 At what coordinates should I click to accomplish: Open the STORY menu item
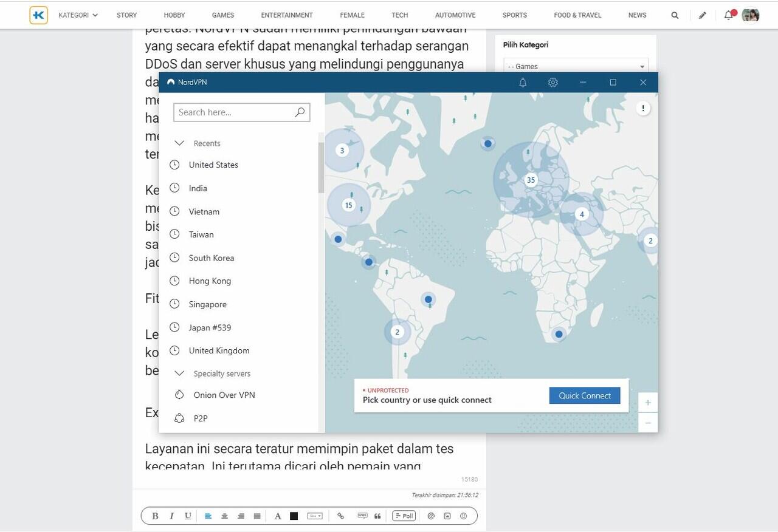click(126, 15)
